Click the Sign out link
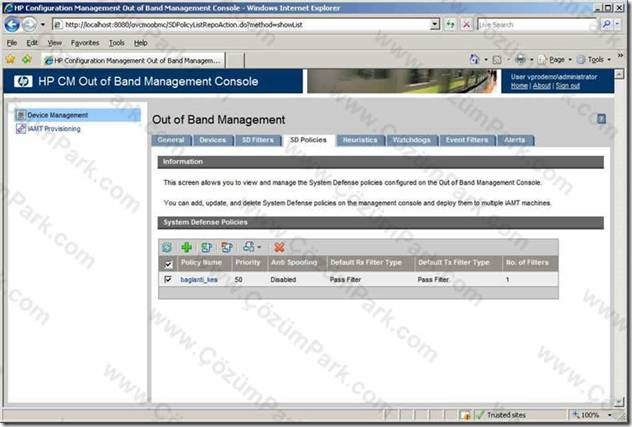Viewport: 632px width, 427px height. (x=568, y=85)
